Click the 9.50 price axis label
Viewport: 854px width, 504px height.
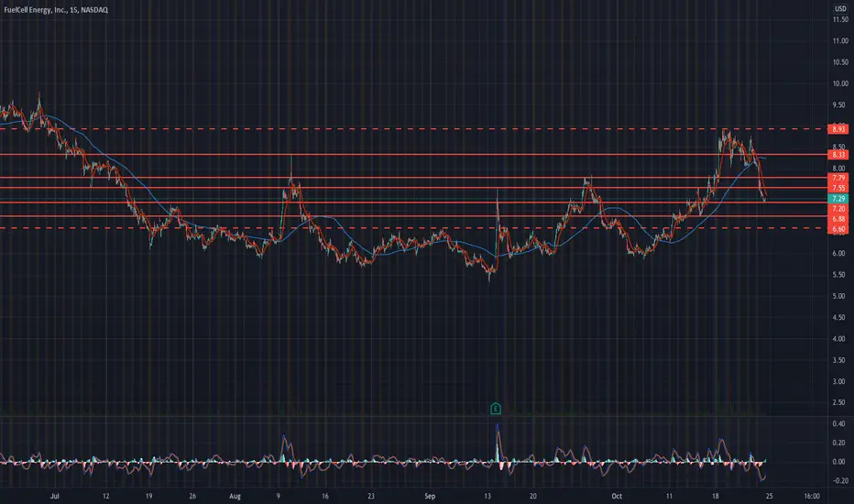coord(840,104)
